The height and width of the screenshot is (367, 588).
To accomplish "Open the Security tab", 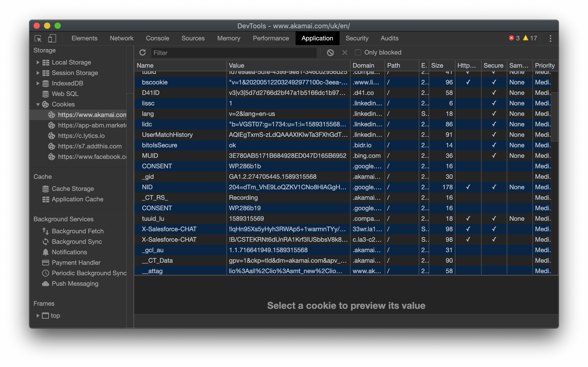I will pos(357,38).
